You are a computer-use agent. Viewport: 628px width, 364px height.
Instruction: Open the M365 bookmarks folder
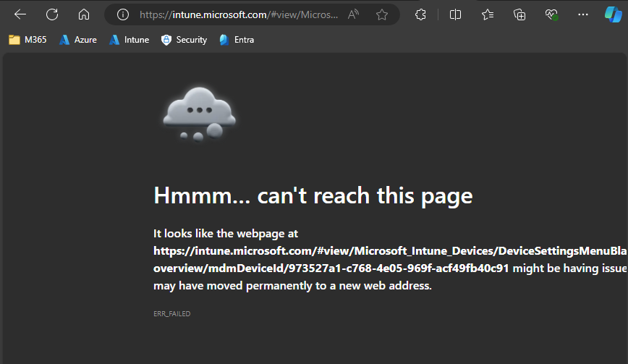[27, 40]
